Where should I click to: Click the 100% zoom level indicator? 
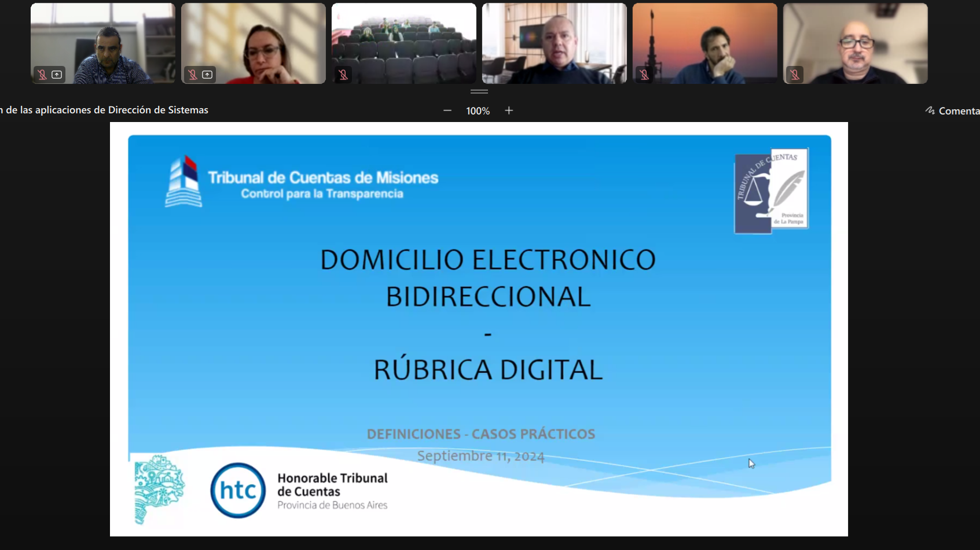point(478,111)
